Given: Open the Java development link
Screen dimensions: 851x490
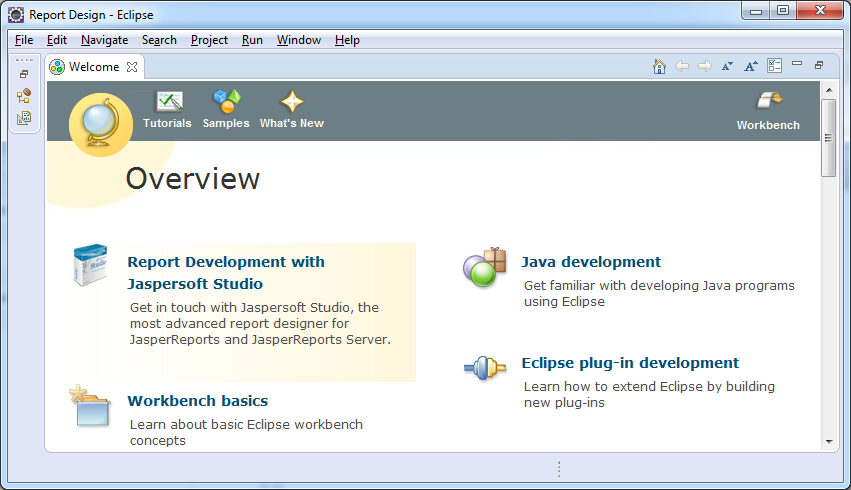Looking at the screenshot, I should pyautogui.click(x=591, y=262).
